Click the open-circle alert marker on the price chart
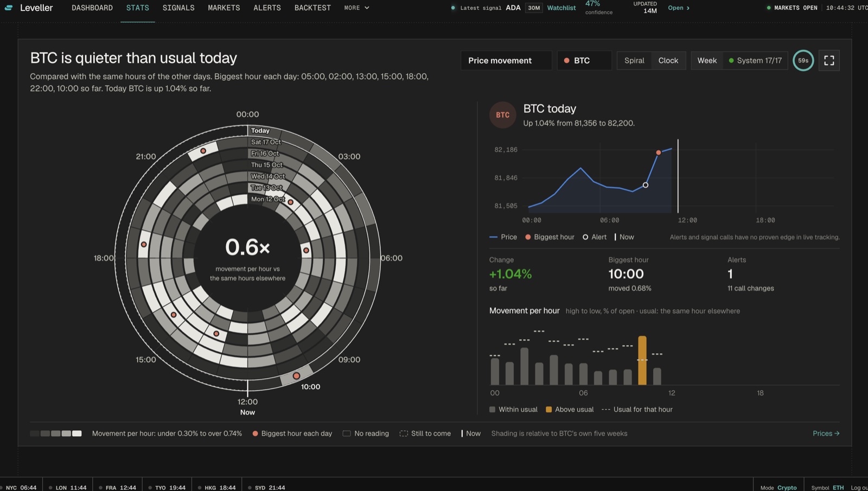 coord(646,185)
